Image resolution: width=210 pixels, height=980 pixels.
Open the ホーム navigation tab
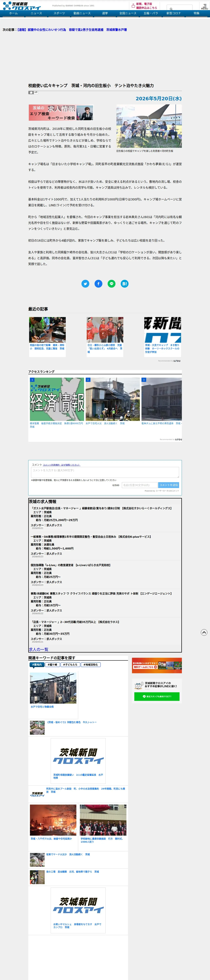point(13,13)
